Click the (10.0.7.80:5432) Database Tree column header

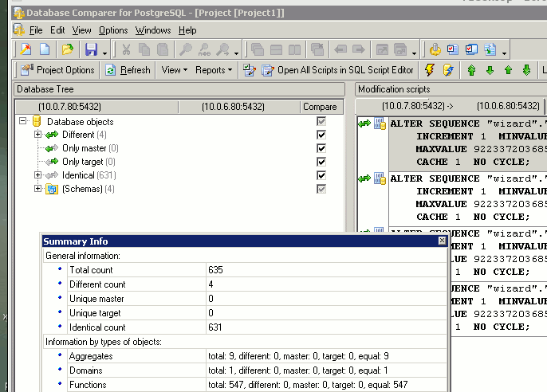click(x=97, y=107)
